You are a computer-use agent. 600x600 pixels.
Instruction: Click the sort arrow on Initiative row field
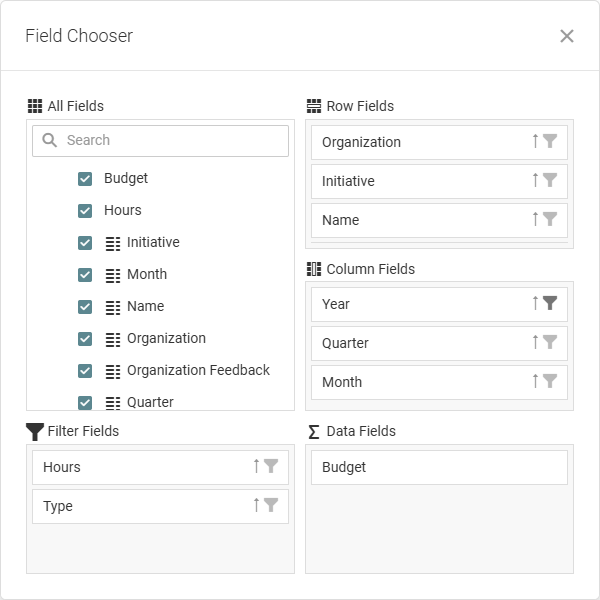(x=535, y=181)
